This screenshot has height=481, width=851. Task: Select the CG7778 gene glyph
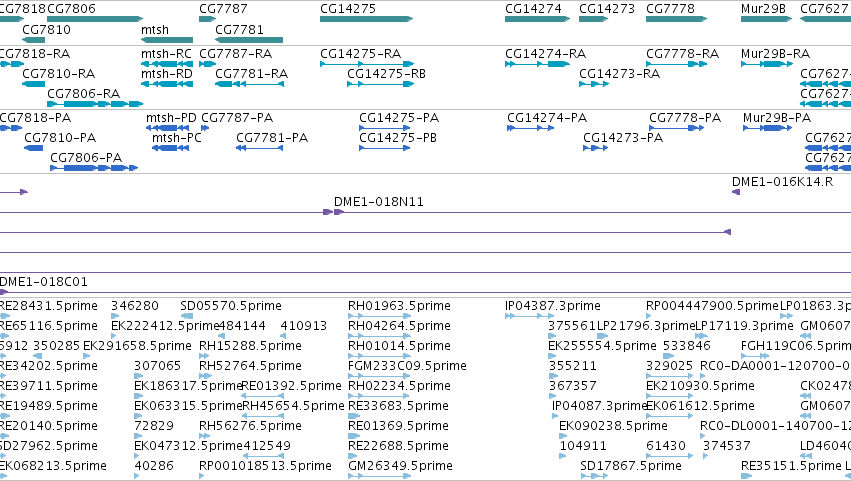tap(676, 19)
